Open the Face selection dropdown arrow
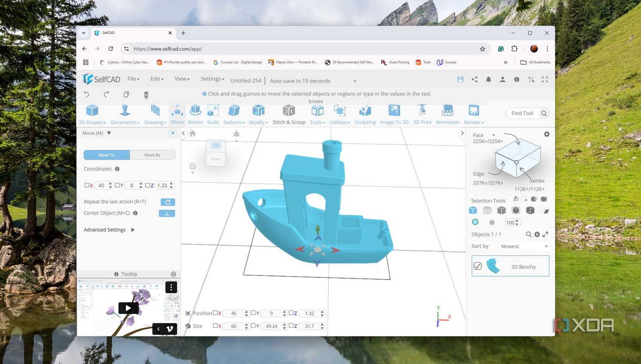This screenshot has width=641, height=364. click(x=493, y=135)
